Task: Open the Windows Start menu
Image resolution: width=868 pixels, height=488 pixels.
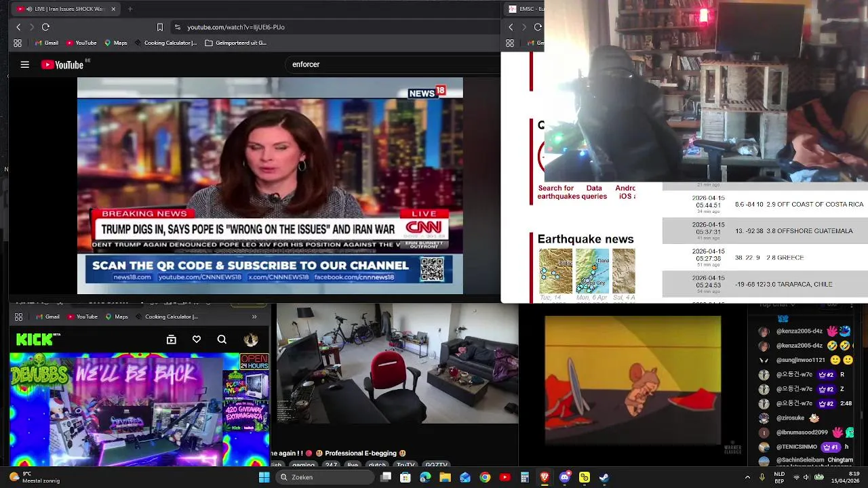Action: click(264, 477)
